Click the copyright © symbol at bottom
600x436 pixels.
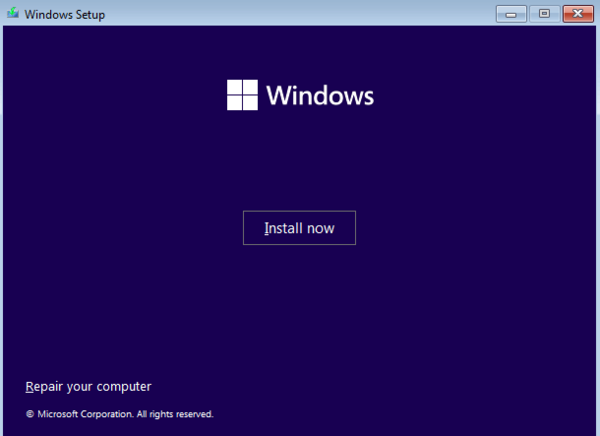click(x=30, y=414)
